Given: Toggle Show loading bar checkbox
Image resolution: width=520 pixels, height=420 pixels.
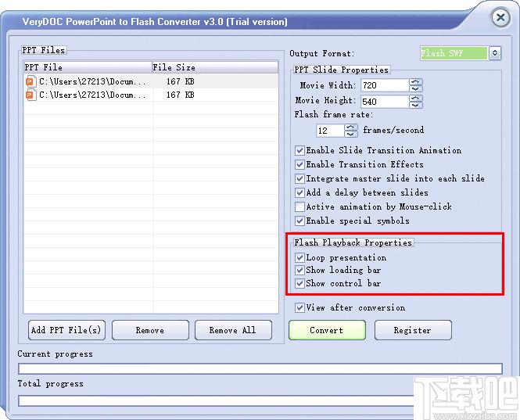Looking at the screenshot, I should 299,270.
